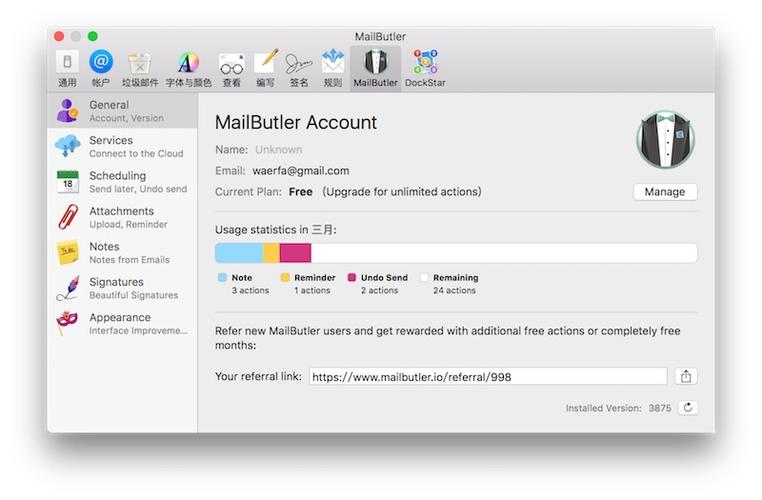Viewport: 762px width, 500px height.
Task: Select the Services cloud icon
Action: coord(67,146)
